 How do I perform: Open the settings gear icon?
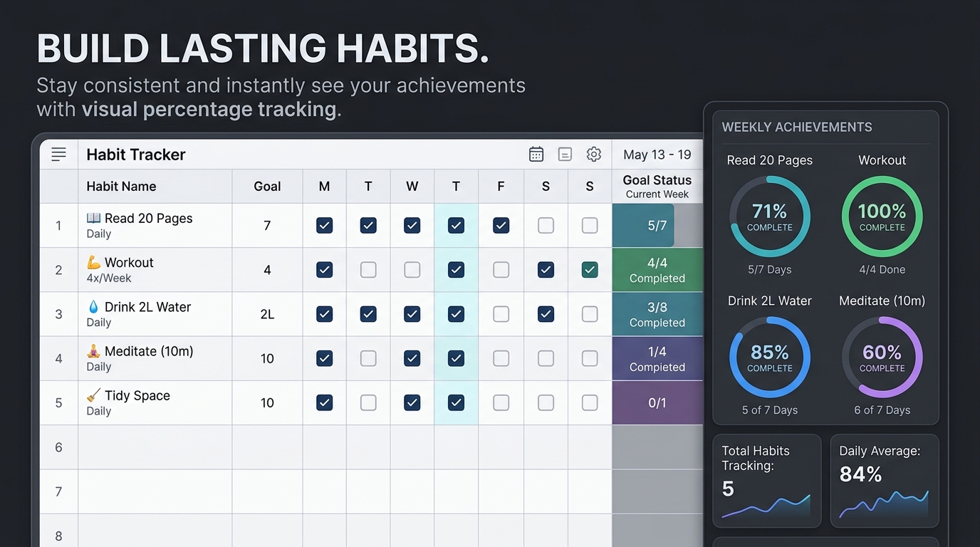click(x=594, y=155)
